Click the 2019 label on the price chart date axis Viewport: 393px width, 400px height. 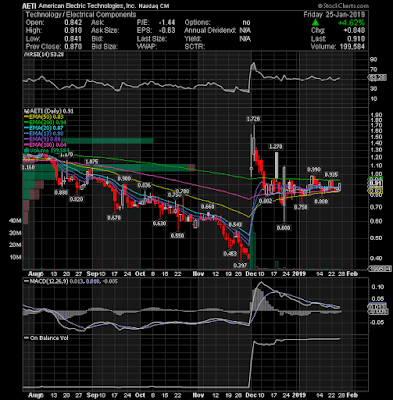tap(299, 274)
